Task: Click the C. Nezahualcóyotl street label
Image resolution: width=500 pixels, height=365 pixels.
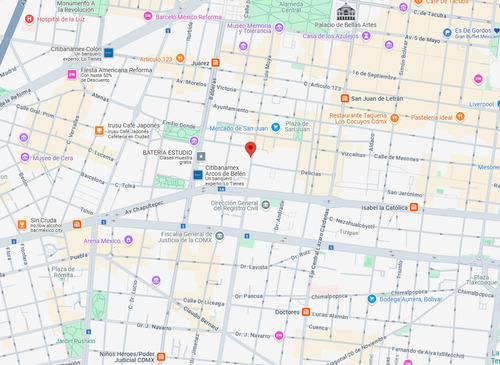Action: coord(352,223)
